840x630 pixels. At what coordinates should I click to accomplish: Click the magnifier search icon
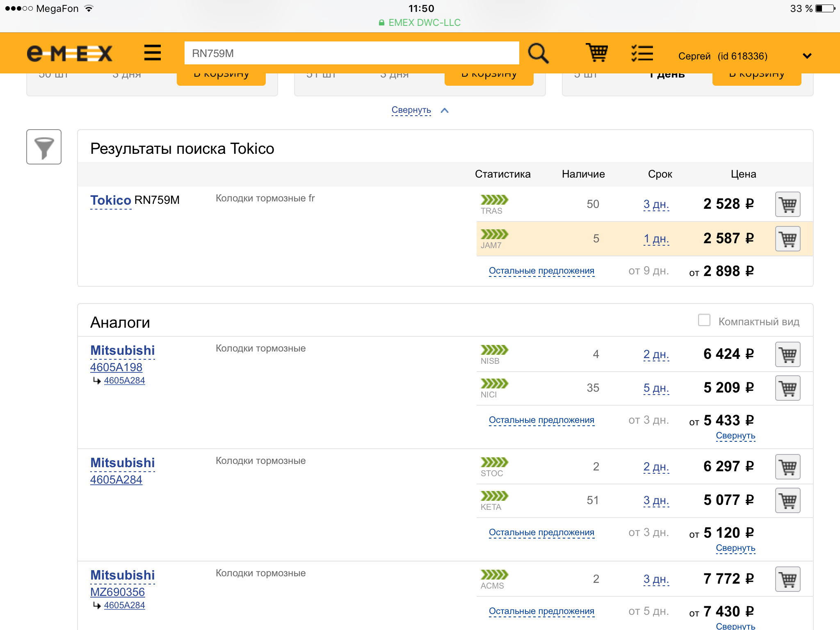click(x=538, y=53)
